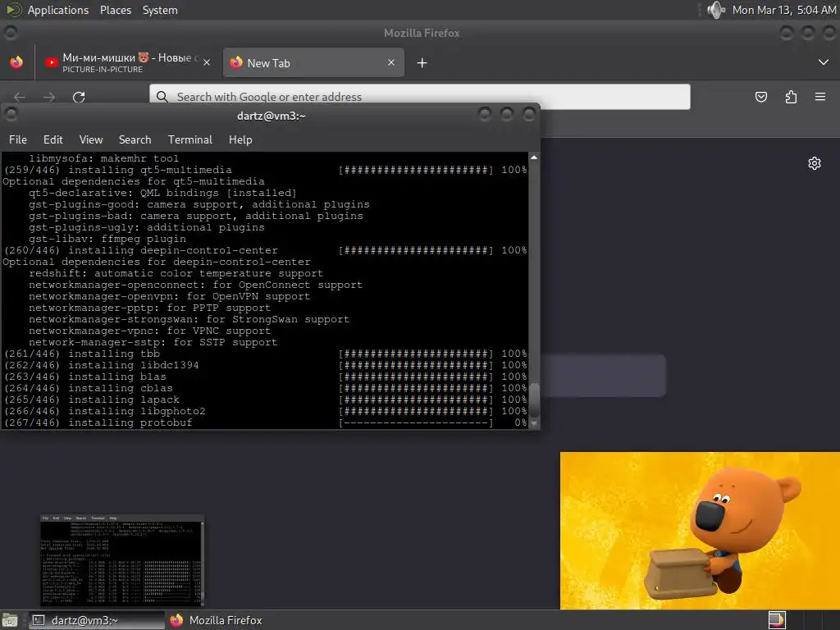840x630 pixels.
Task: Click the terminal window menu button at left
Action: click(11, 114)
